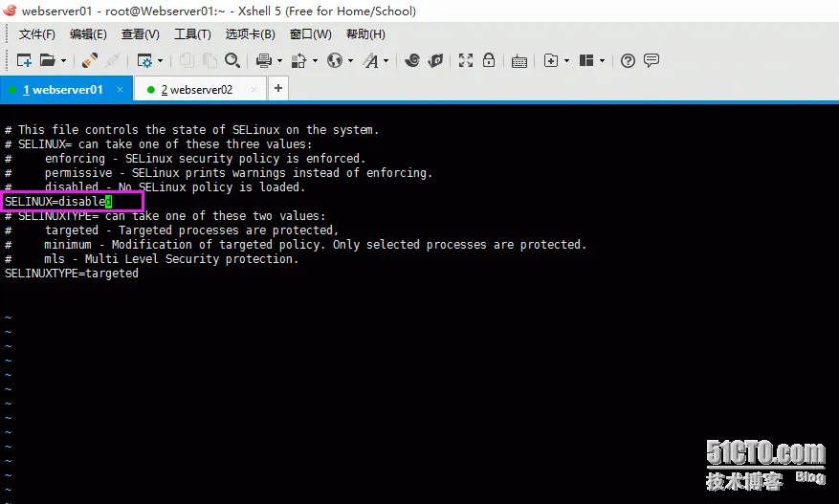Click the 'mls - Multi Level Security' line
Screen dimensions: 839x504
coord(151,259)
